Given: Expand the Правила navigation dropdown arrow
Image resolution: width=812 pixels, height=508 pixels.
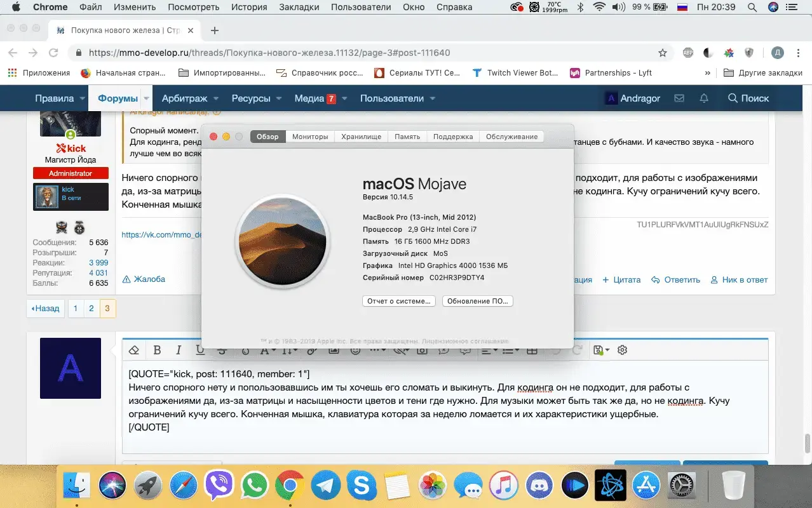Looking at the screenshot, I should 81,98.
